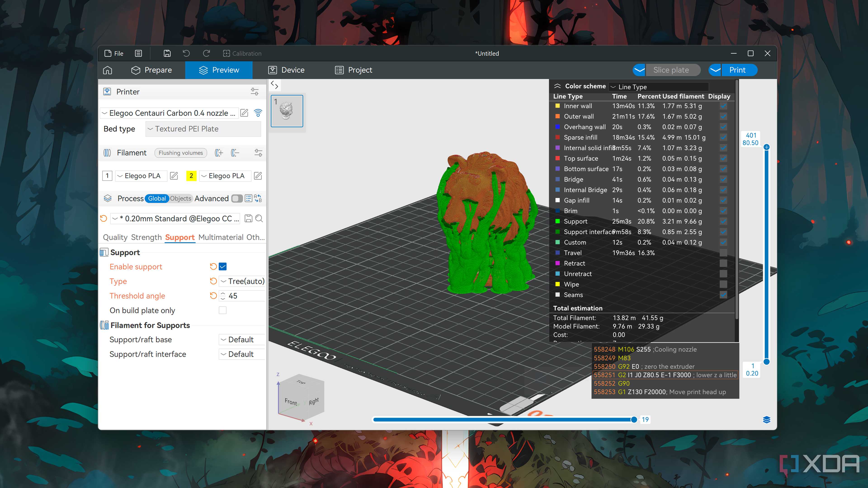Open the Project tab

[x=354, y=70]
